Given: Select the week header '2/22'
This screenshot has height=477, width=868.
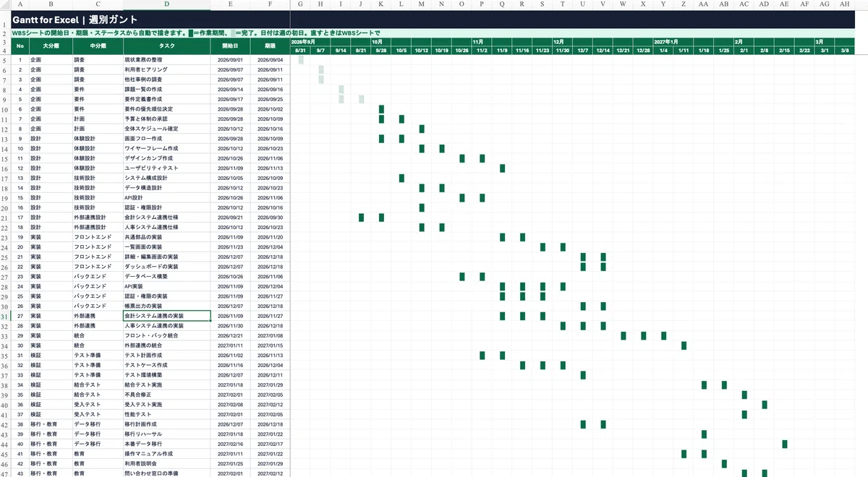Looking at the screenshot, I should (x=804, y=51).
